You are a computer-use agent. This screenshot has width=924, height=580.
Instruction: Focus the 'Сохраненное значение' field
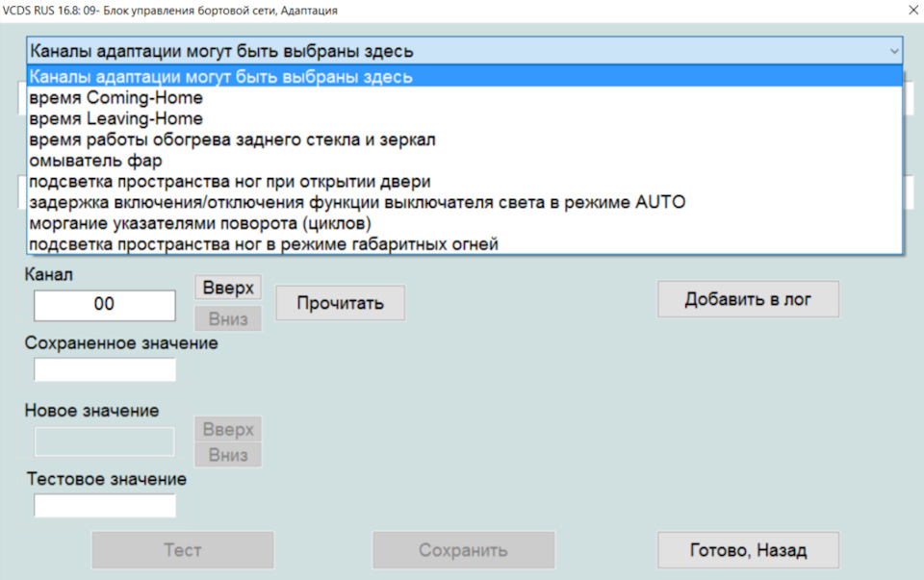(x=105, y=369)
